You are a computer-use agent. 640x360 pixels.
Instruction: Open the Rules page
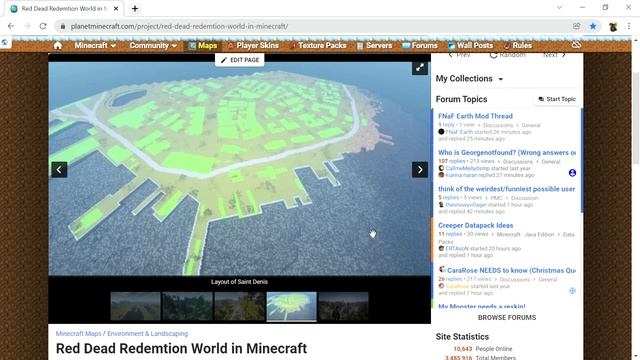tap(518, 45)
